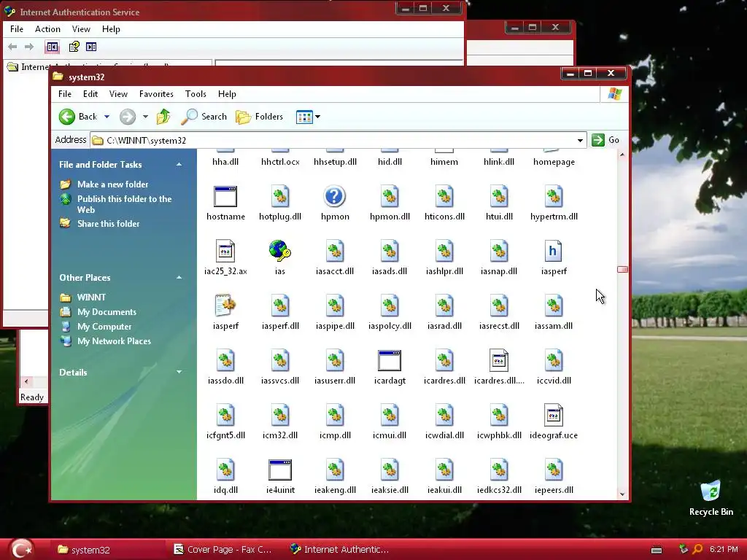The width and height of the screenshot is (747, 560).
Task: Open Forward button history dropdown arrow
Action: pos(145,117)
